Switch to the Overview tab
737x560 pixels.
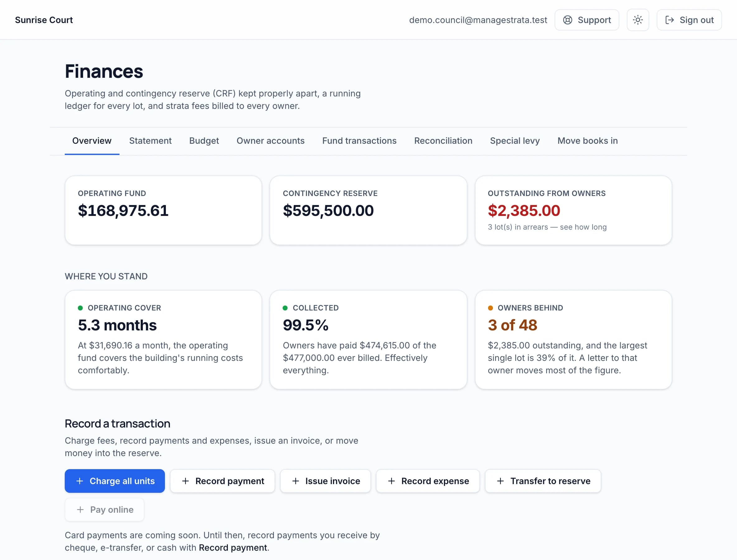click(x=92, y=141)
